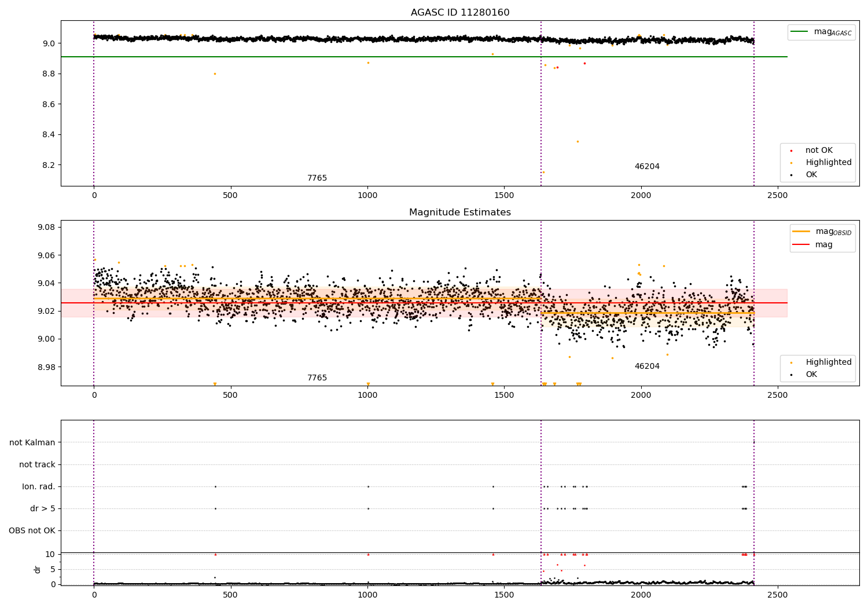The height and width of the screenshot is (608, 868).
Task: Click the title 'AGASC ID 11280160'
Action: (460, 13)
